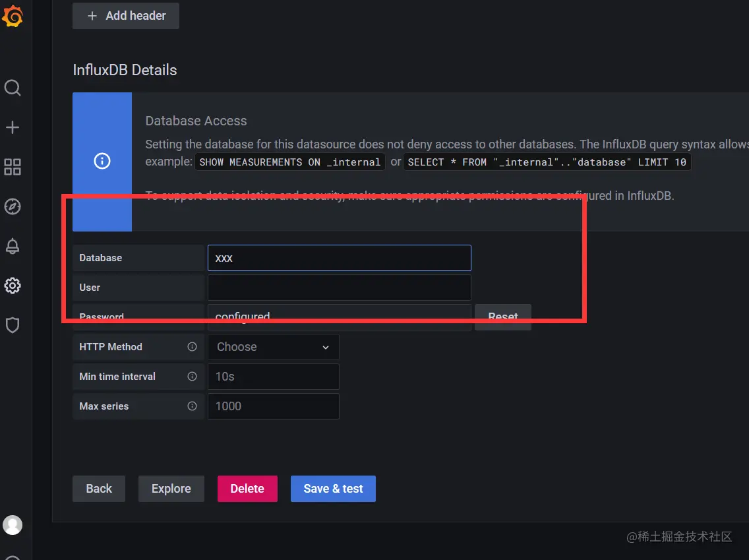The height and width of the screenshot is (560, 749).
Task: Open the user profile avatar
Action: coord(13,525)
